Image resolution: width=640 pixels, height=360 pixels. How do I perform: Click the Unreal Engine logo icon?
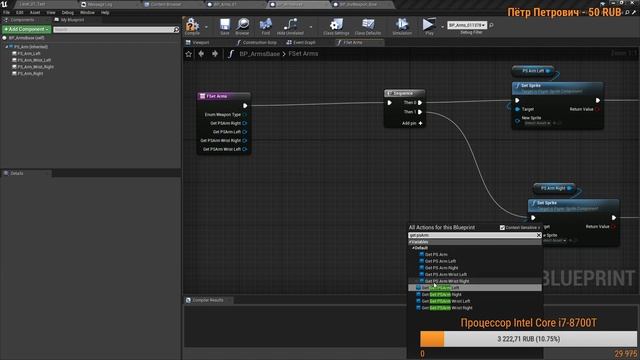tap(4, 4)
